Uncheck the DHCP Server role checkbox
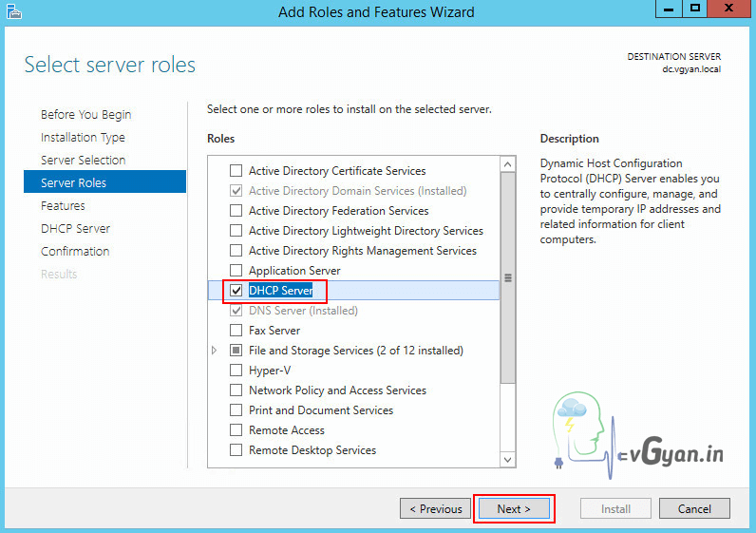This screenshot has height=533, width=756. coord(236,291)
